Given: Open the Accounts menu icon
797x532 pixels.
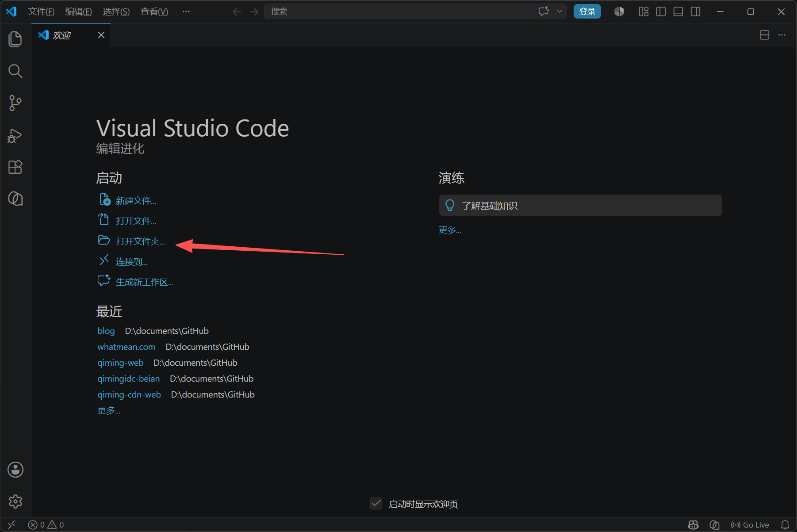Looking at the screenshot, I should point(15,470).
